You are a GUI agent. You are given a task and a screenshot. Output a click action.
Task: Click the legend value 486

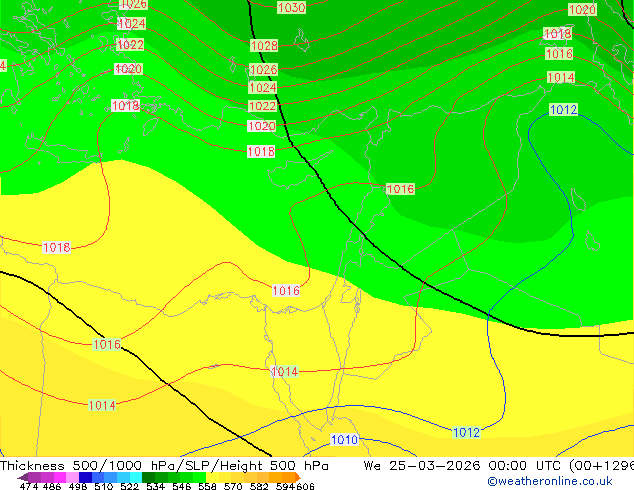52,486
